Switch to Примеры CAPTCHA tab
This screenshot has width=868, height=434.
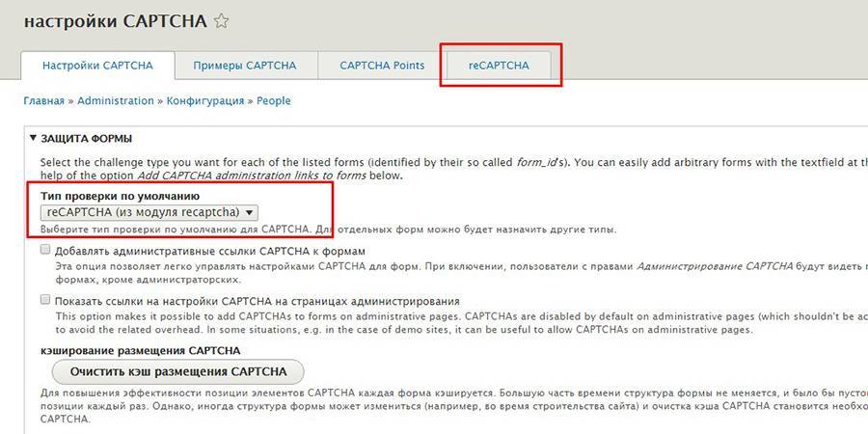pos(245,66)
